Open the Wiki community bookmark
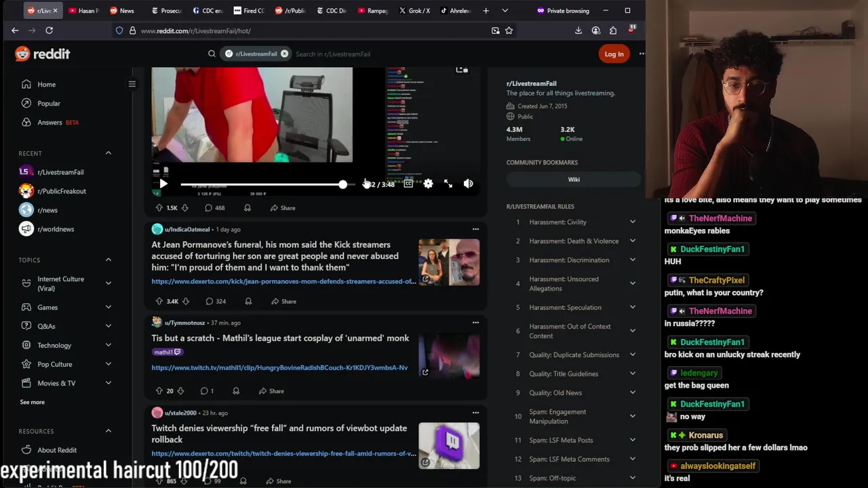The image size is (868, 488). pyautogui.click(x=574, y=180)
